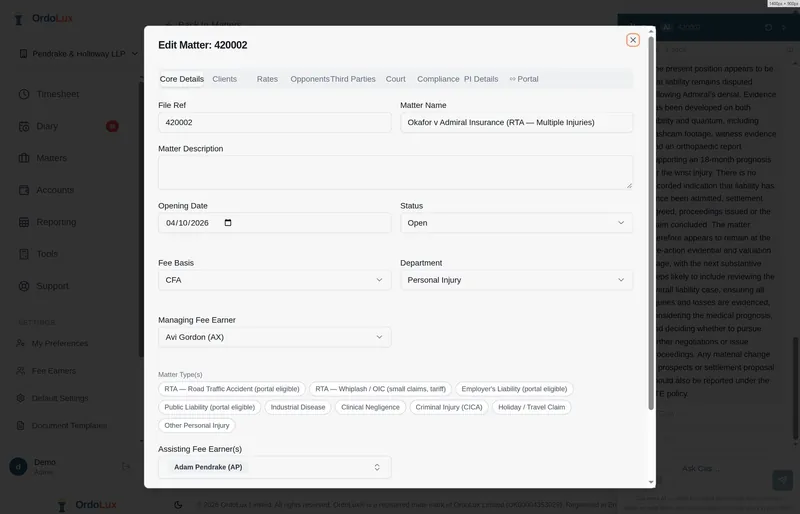Click the building icon beside firm name

[23, 54]
